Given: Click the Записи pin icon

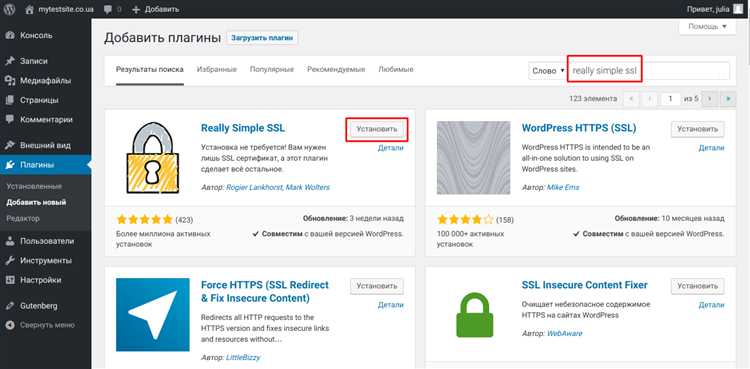Looking at the screenshot, I should pos(10,61).
